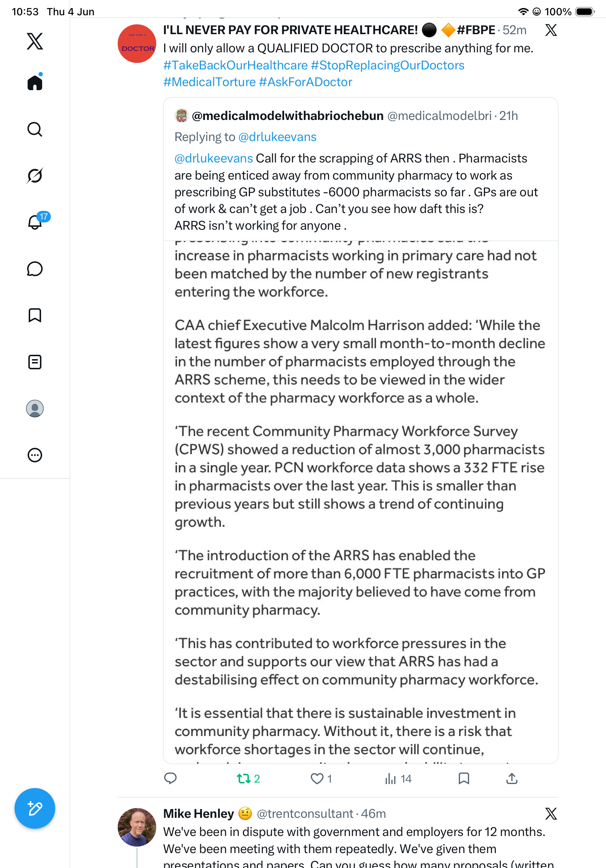Open the Lists icon in sidebar
This screenshot has width=606, height=868.
coord(35,362)
